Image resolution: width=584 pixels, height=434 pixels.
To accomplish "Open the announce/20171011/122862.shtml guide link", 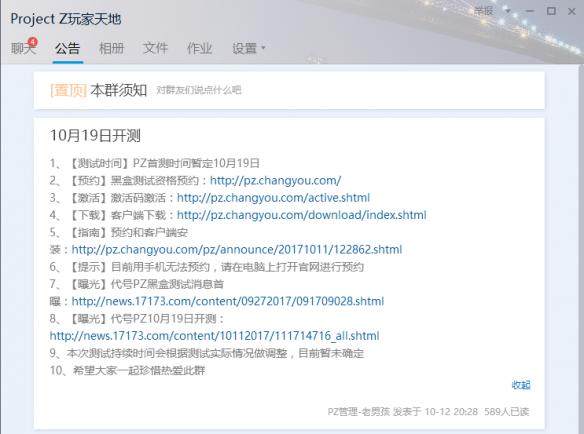I will pyautogui.click(x=237, y=249).
